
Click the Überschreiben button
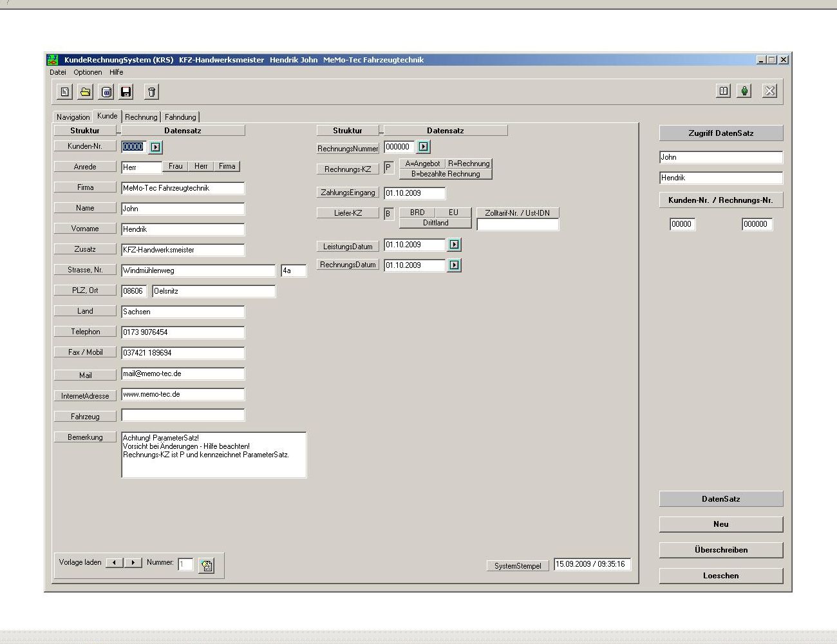(x=721, y=550)
